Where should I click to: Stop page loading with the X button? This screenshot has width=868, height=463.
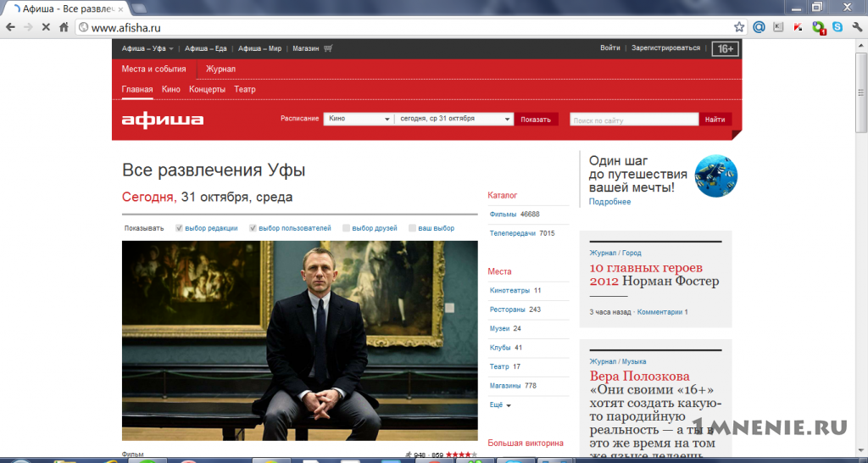[x=46, y=27]
